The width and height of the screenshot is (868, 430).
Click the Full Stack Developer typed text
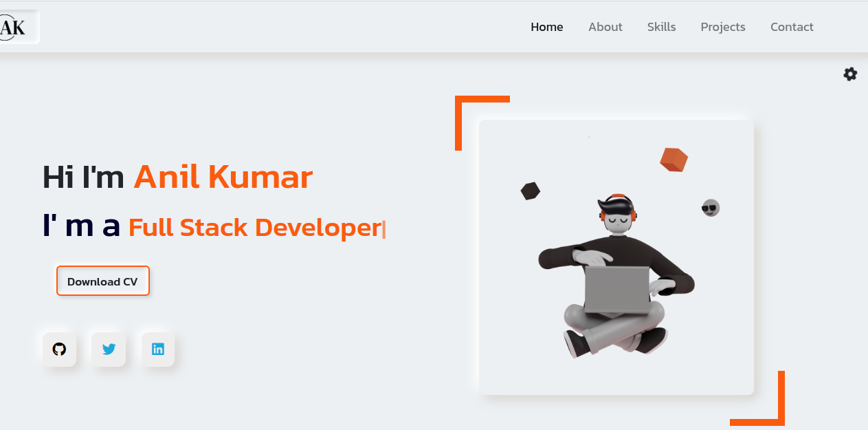[x=254, y=227]
